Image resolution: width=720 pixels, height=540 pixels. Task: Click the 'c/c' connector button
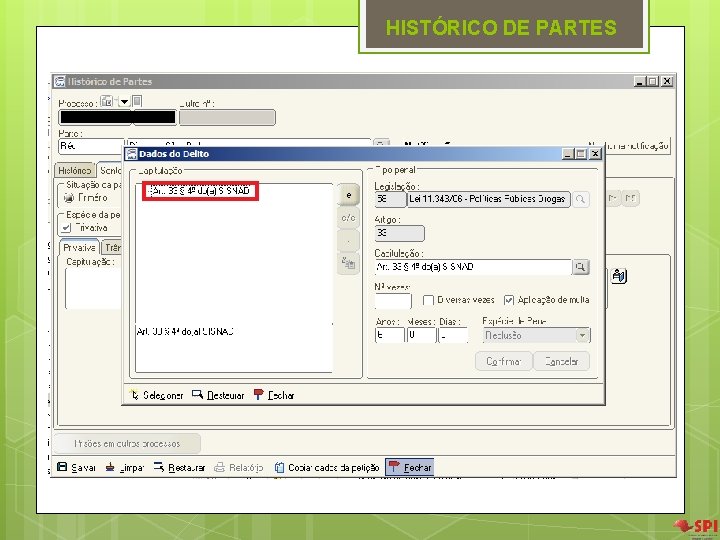(349, 218)
